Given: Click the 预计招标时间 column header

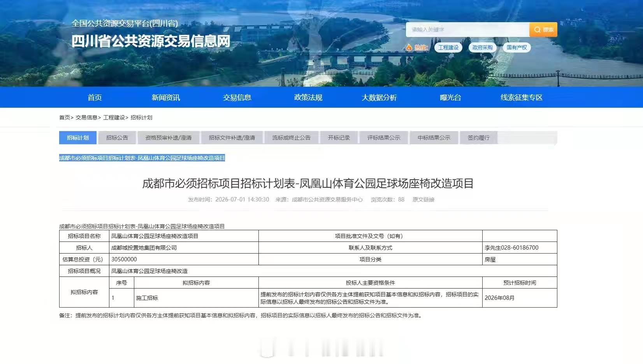Looking at the screenshot, I should [x=520, y=283].
